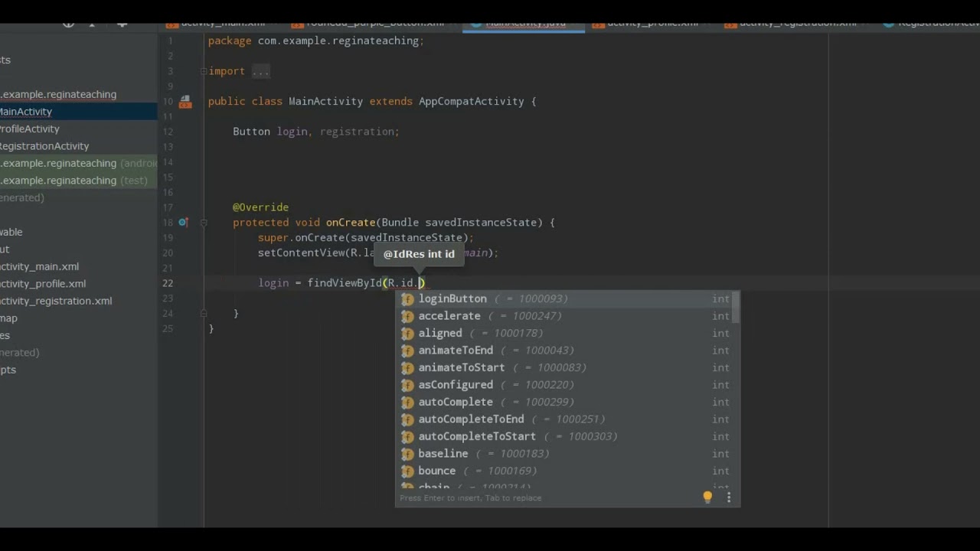980x551 pixels.
Task: Collapse the onCreate method with its fold marker
Action: click(x=204, y=223)
